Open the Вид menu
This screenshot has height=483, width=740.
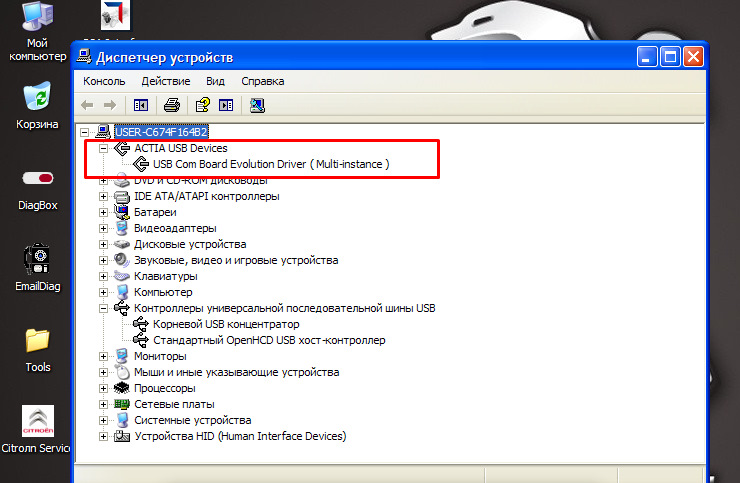(x=215, y=81)
